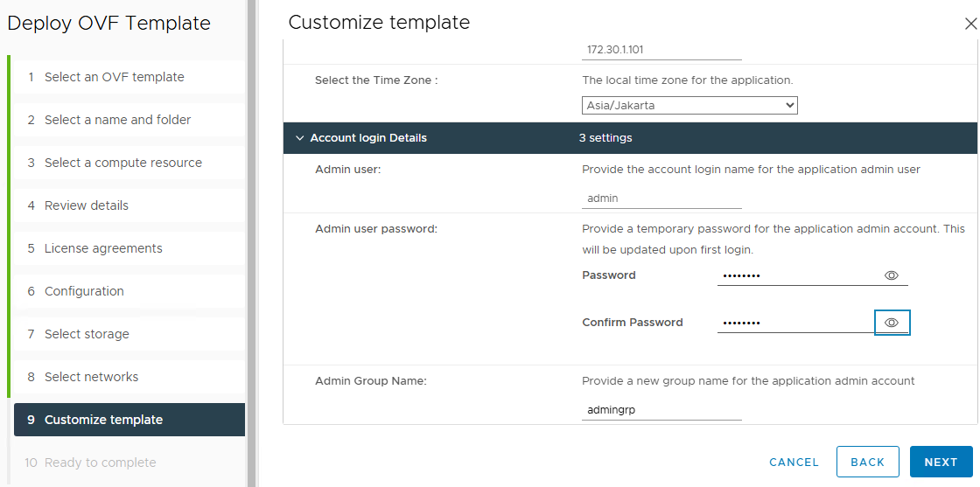The image size is (980, 487).
Task: Reveal the Confirm Password value
Action: (892, 323)
